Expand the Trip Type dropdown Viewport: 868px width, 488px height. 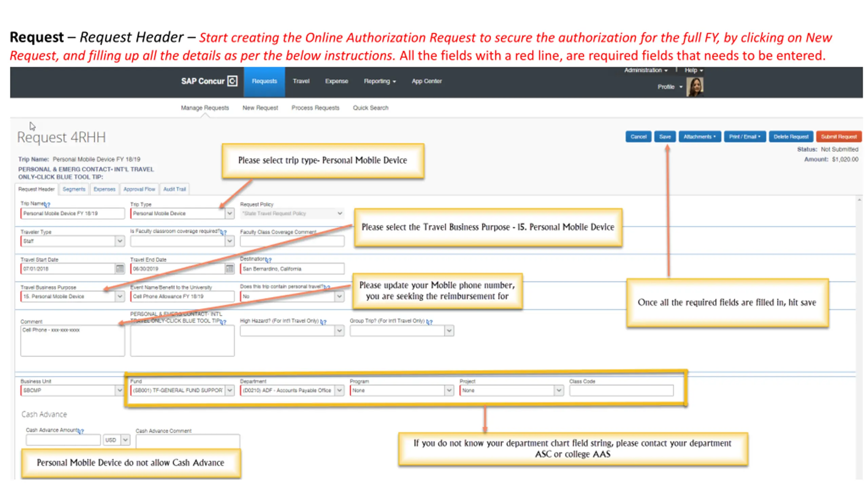click(x=230, y=213)
